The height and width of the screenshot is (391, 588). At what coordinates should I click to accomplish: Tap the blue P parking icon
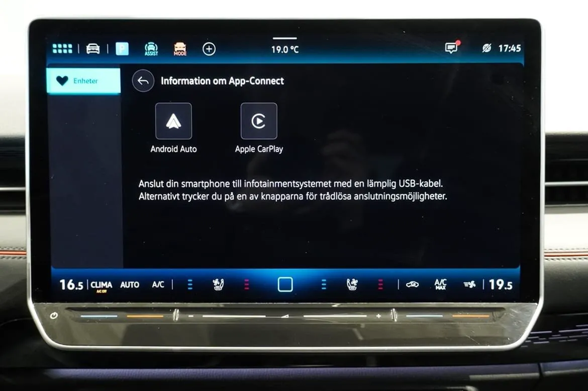(x=122, y=49)
